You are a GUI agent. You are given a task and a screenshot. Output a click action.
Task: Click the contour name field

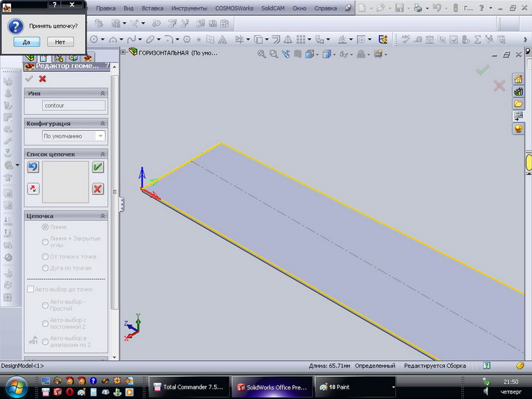coord(73,105)
